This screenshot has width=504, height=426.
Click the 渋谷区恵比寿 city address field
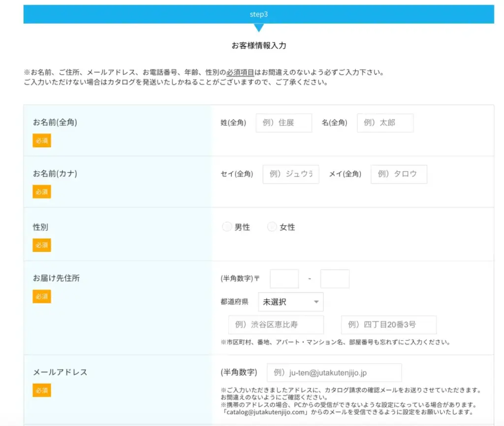(x=276, y=325)
